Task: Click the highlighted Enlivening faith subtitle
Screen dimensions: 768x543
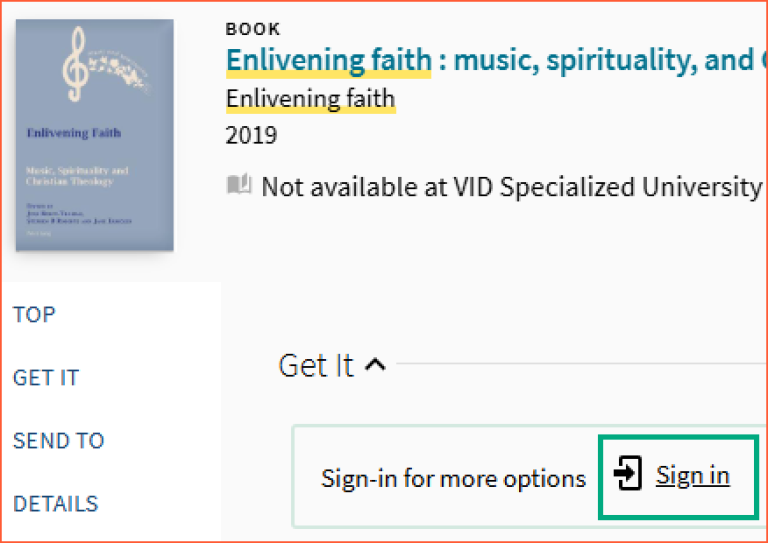Action: click(x=310, y=99)
